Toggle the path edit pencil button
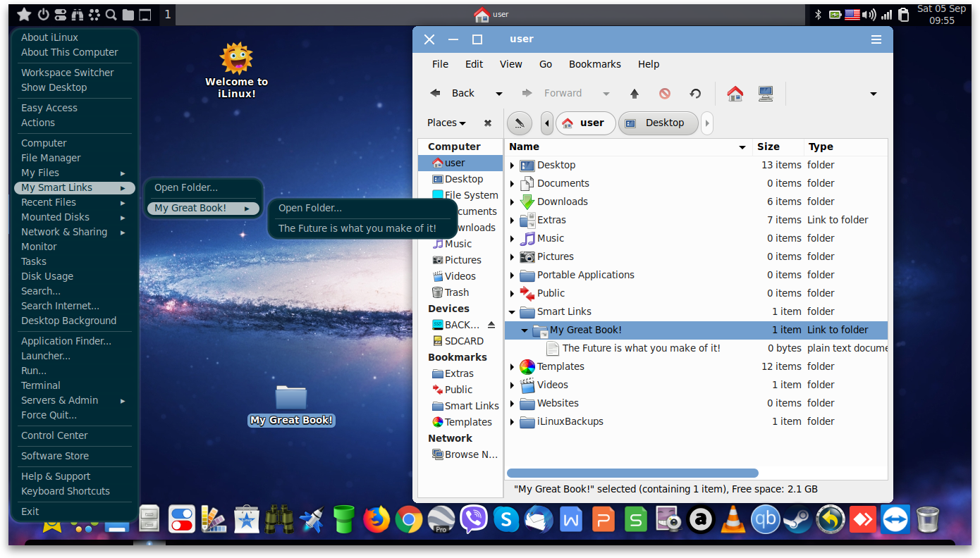 [520, 123]
